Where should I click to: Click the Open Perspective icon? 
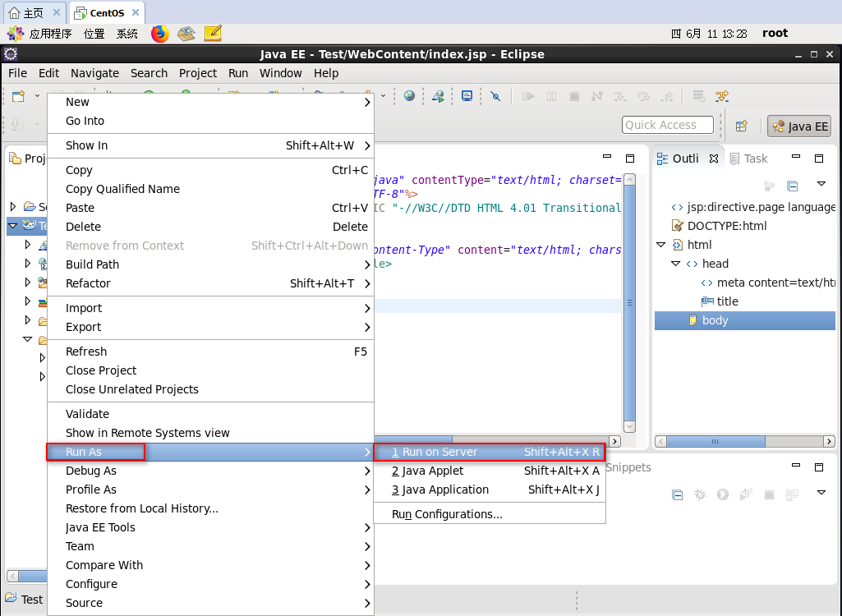coord(741,126)
